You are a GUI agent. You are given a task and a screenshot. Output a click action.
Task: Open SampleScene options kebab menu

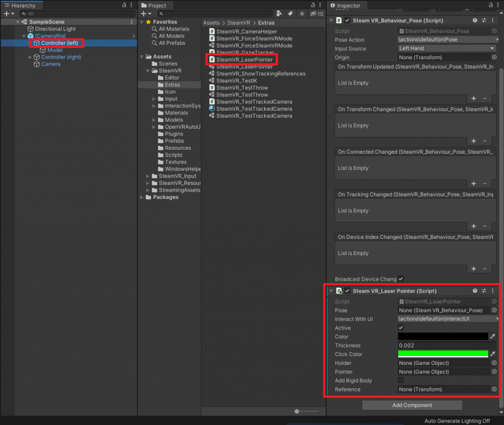point(132,22)
